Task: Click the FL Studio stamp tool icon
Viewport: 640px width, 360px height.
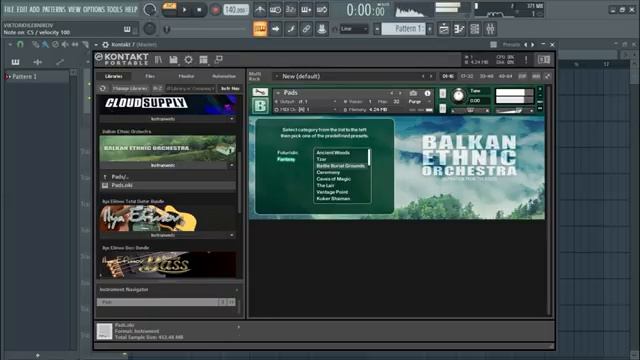Action: [322, 29]
